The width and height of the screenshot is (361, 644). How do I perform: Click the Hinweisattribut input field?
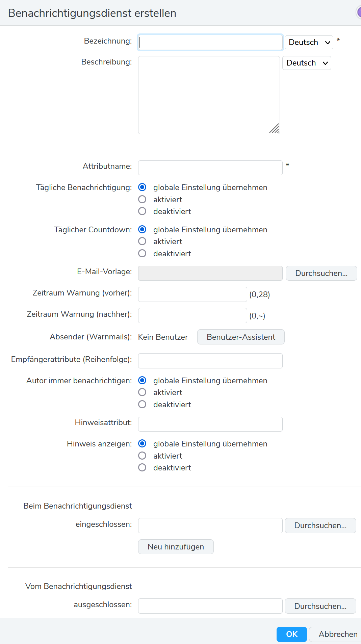click(x=210, y=424)
